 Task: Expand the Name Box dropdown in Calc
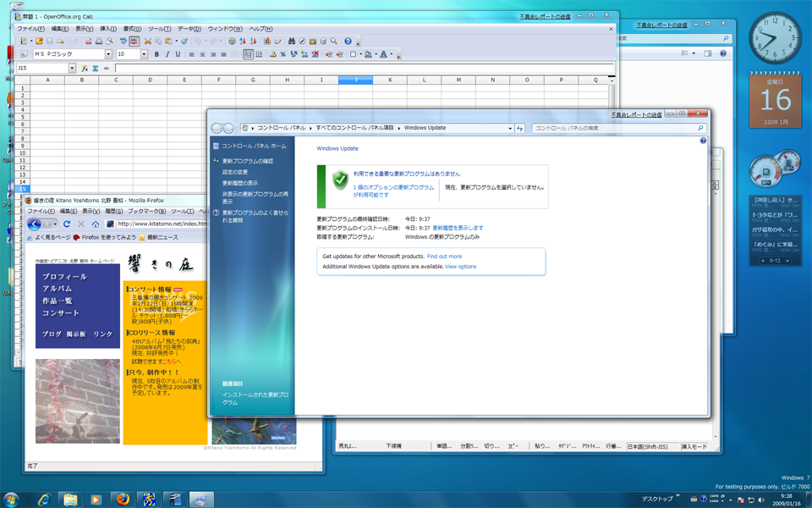[72, 68]
